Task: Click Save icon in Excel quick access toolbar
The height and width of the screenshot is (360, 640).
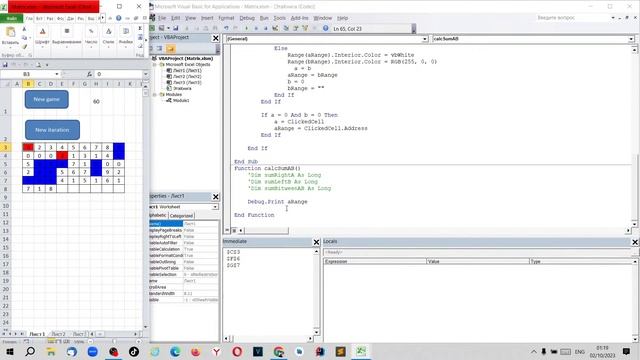Action: (5, 65)
